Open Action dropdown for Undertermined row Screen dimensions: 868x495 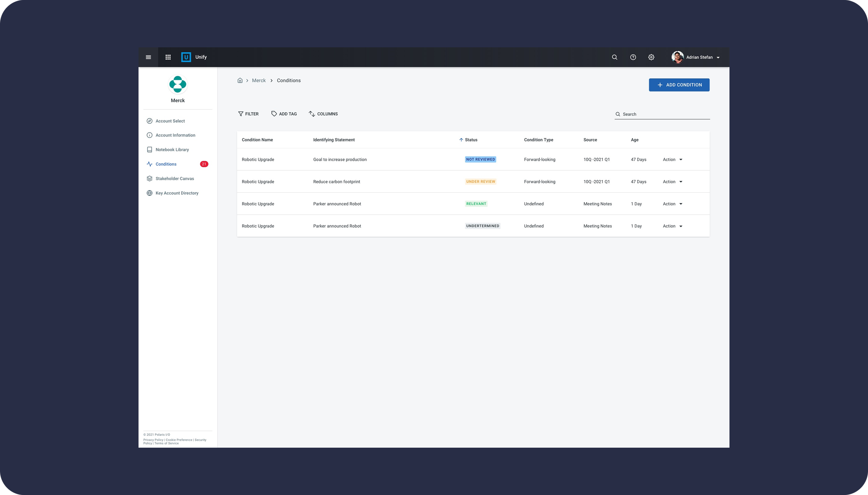(x=673, y=226)
